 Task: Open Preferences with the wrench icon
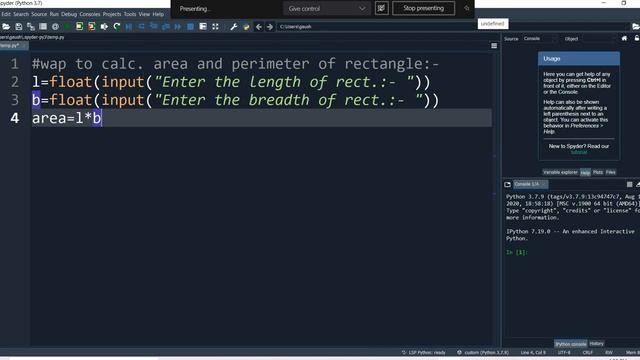(x=233, y=27)
